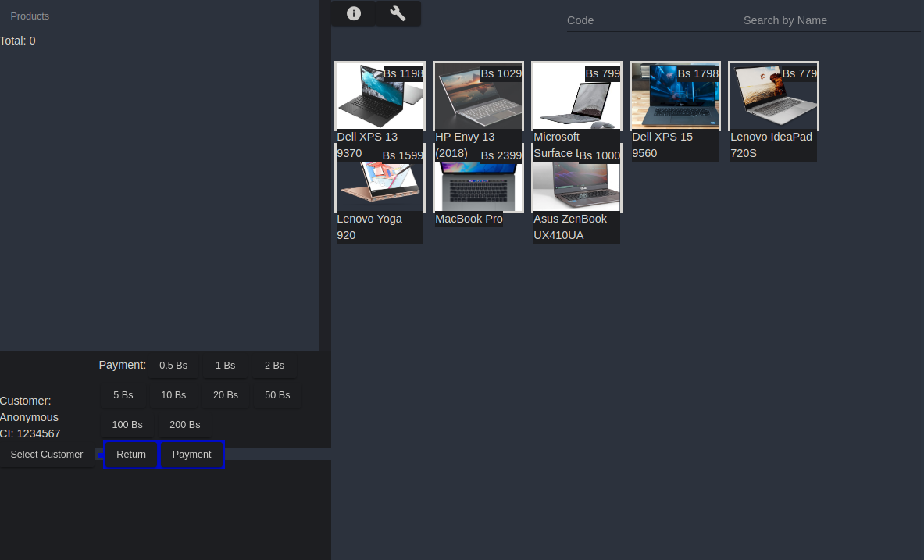Add 1 Bs payment amount
Viewport: 924px width, 560px height.
225,366
